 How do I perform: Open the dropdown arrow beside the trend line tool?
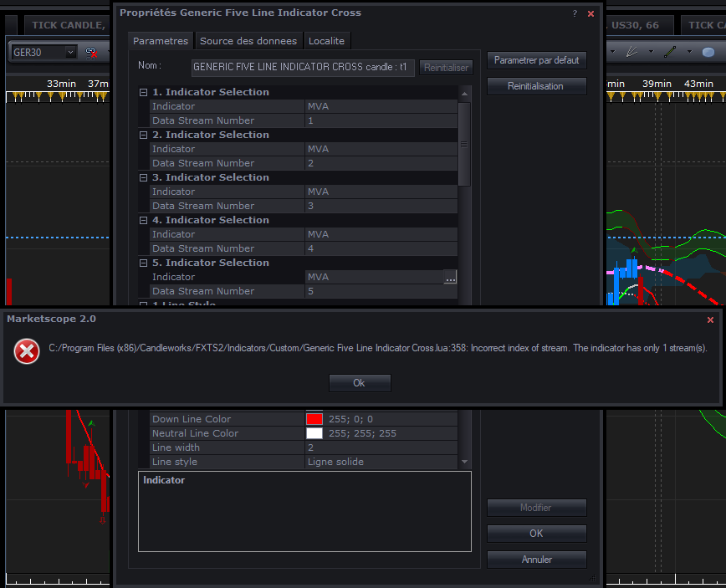(689, 52)
